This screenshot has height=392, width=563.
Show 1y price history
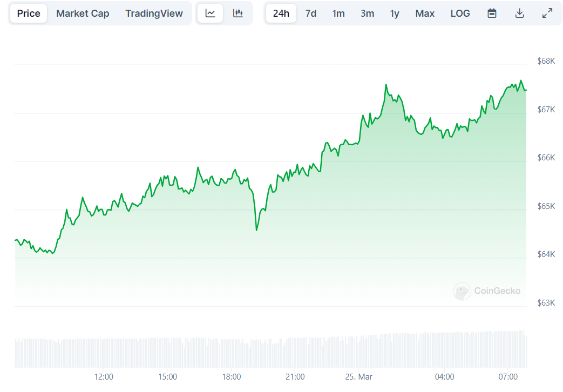coord(395,13)
